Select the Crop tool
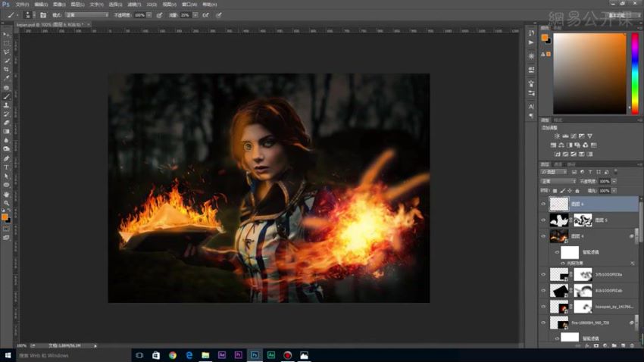The image size is (644, 362). coord(6,70)
